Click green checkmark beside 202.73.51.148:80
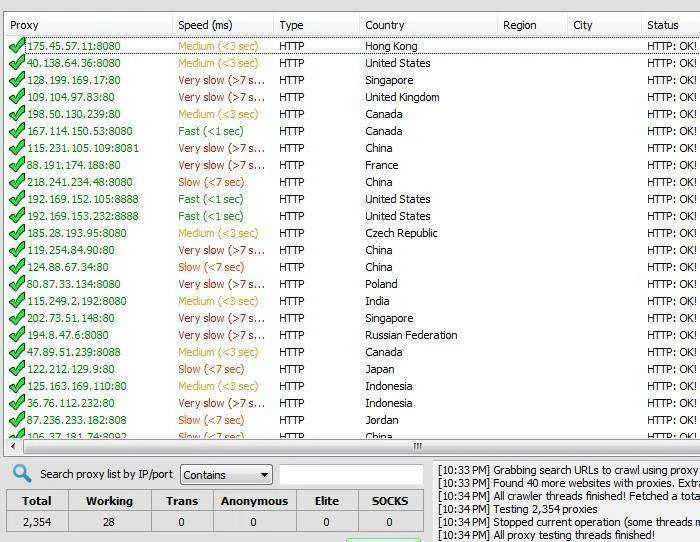 tap(17, 318)
